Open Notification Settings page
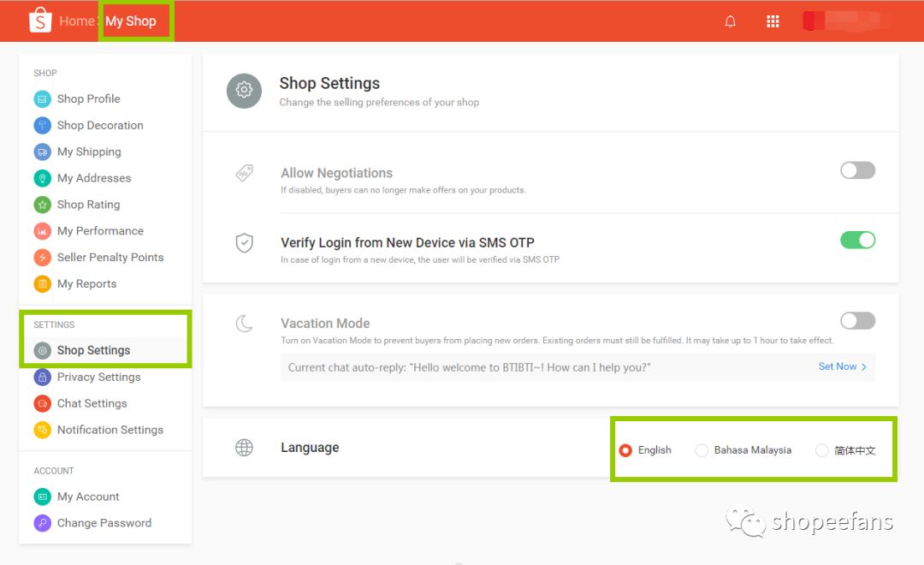 [99, 430]
